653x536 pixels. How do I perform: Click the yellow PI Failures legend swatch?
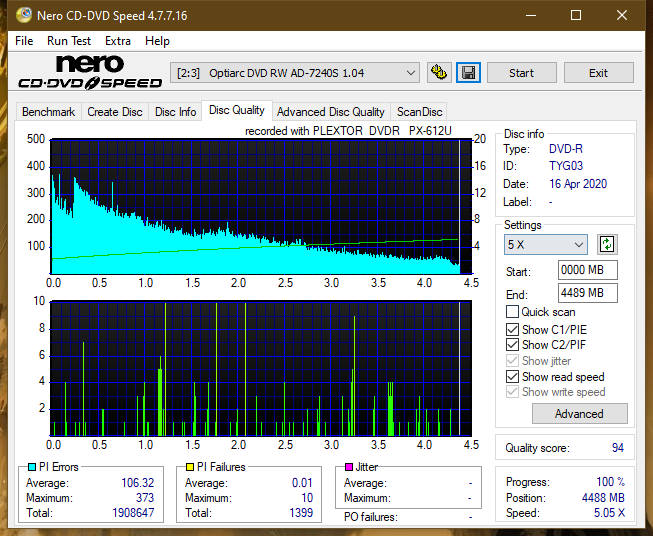click(x=190, y=467)
